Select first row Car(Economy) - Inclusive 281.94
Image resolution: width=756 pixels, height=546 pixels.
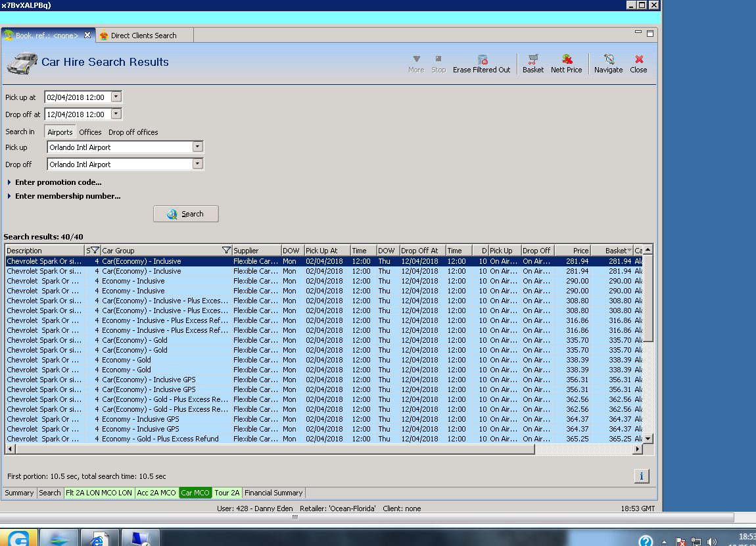tap(324, 261)
